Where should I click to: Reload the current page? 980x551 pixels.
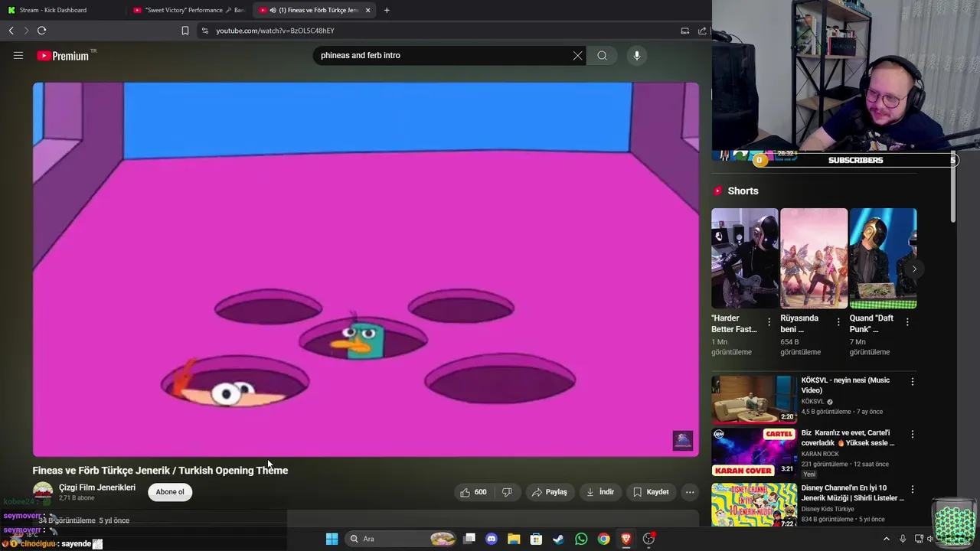(x=41, y=31)
